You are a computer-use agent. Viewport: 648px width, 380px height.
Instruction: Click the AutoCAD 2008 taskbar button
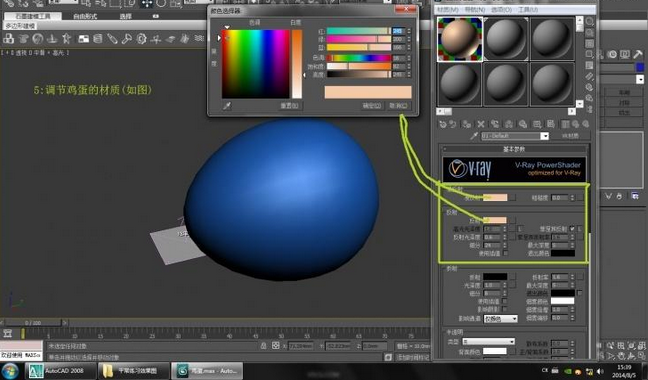tap(60, 370)
